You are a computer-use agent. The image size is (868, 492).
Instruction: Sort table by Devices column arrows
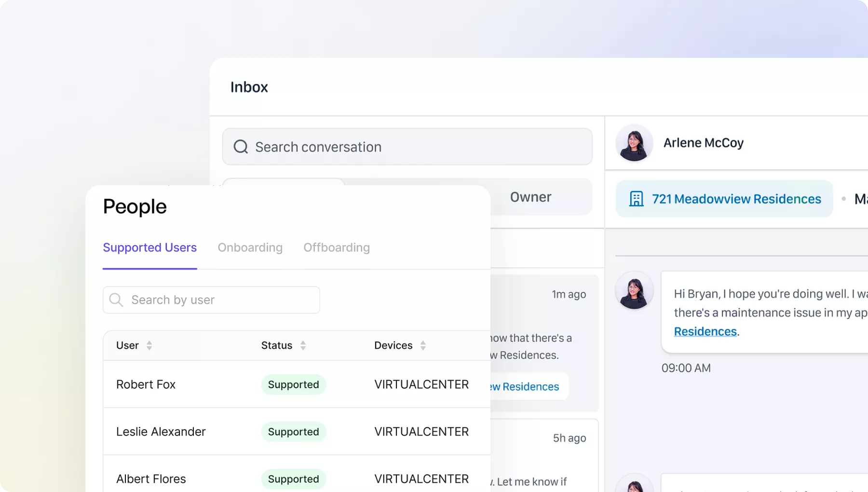[423, 345]
